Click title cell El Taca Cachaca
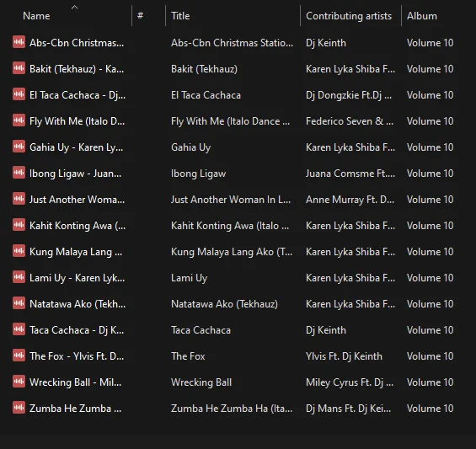The image size is (476, 449). [x=206, y=95]
